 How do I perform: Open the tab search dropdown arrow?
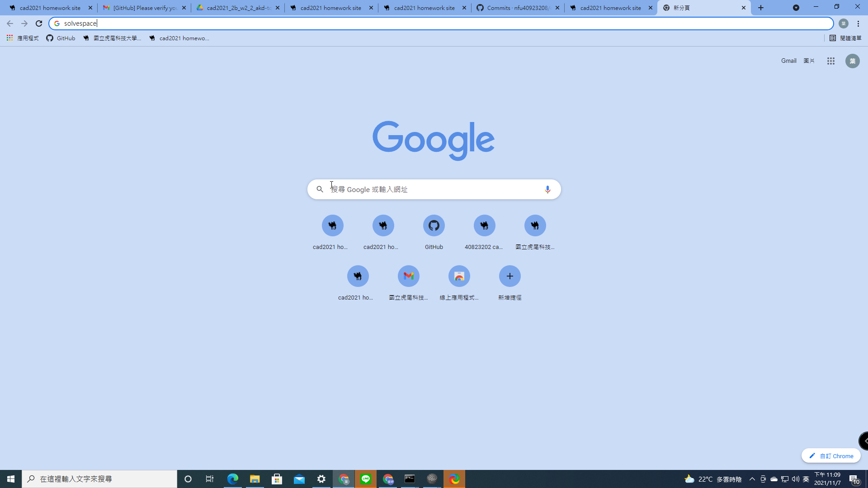pos(796,8)
